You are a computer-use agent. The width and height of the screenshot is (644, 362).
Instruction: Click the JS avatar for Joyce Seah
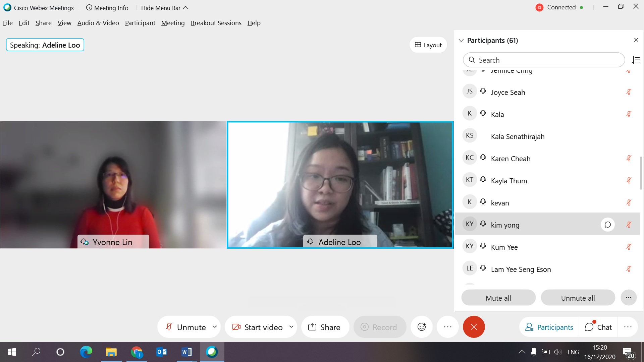(470, 91)
